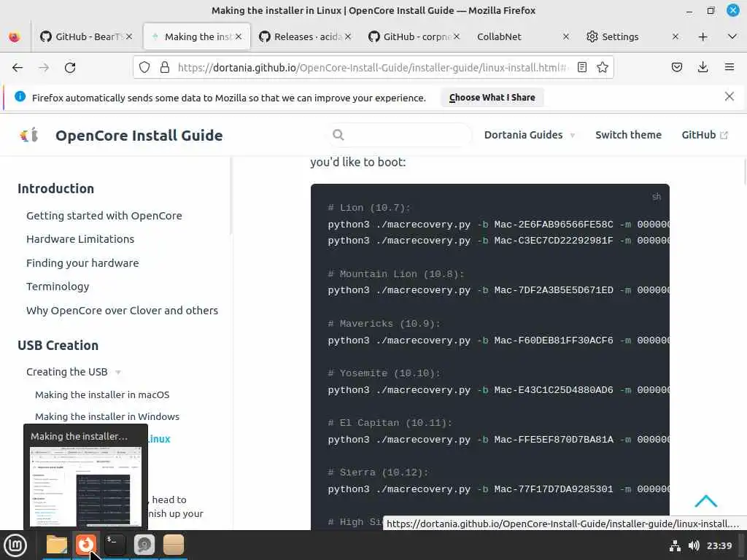747x560 pixels.
Task: Click the Firefox window preview thumbnail
Action: (x=86, y=486)
